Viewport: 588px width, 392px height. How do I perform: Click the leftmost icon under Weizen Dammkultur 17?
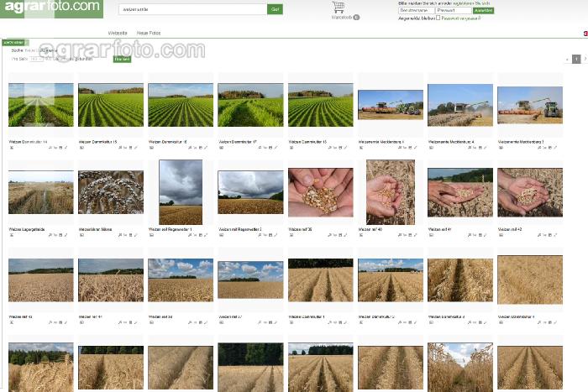[221, 148]
